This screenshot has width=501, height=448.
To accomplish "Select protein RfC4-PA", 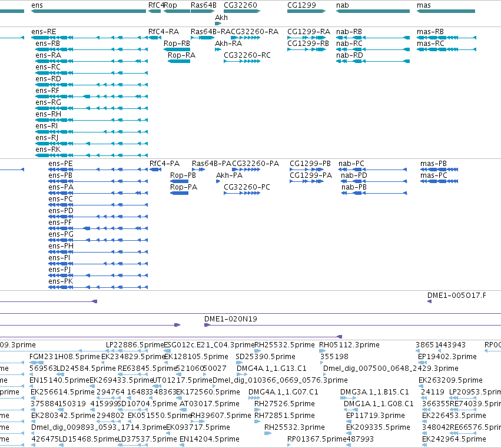I will click(x=155, y=170).
